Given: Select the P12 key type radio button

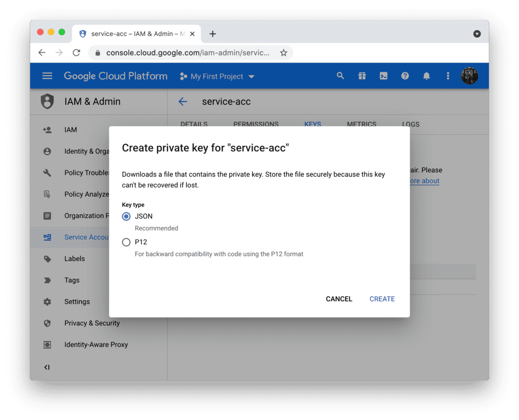Looking at the screenshot, I should [126, 242].
